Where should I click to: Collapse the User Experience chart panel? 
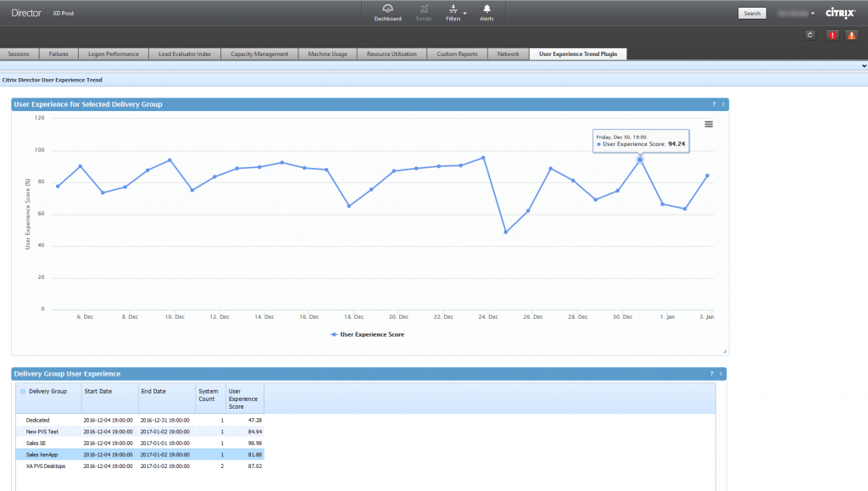tap(723, 104)
